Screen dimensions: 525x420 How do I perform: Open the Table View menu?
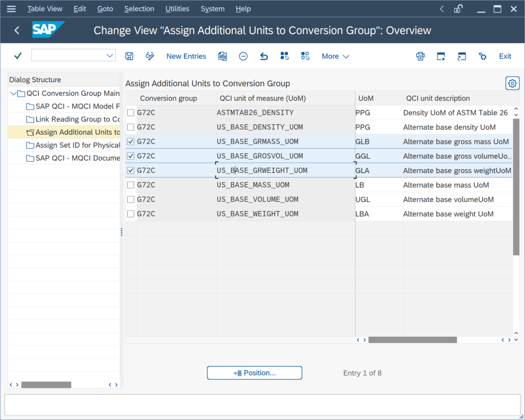(45, 9)
